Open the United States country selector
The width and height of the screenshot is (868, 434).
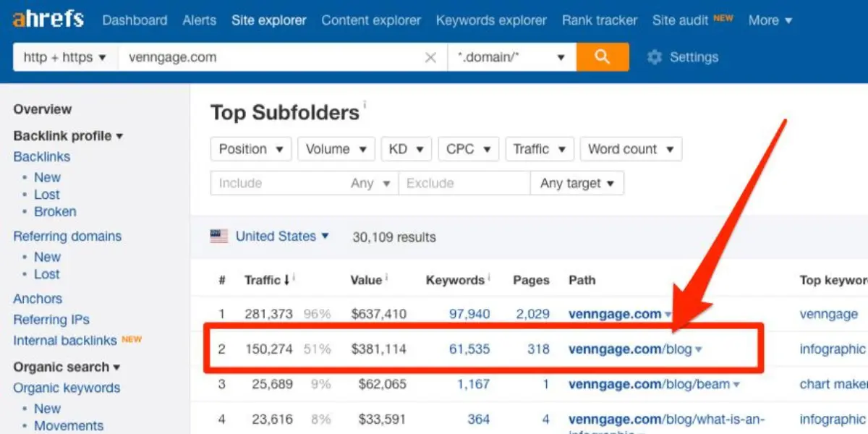[282, 236]
